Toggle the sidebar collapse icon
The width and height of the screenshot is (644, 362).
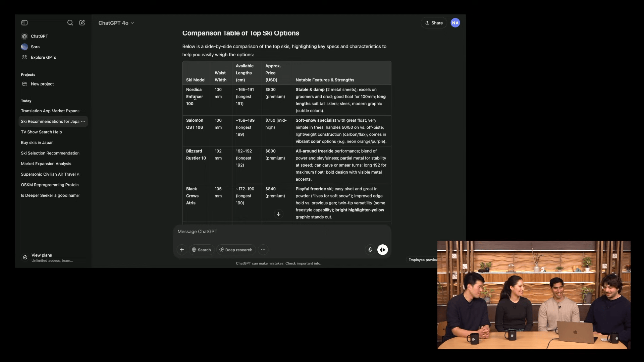[x=24, y=23]
